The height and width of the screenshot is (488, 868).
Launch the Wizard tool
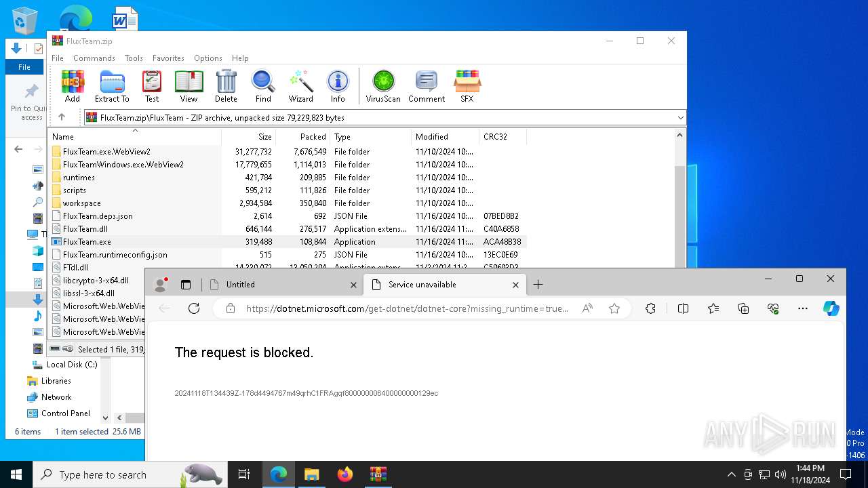pos(301,86)
